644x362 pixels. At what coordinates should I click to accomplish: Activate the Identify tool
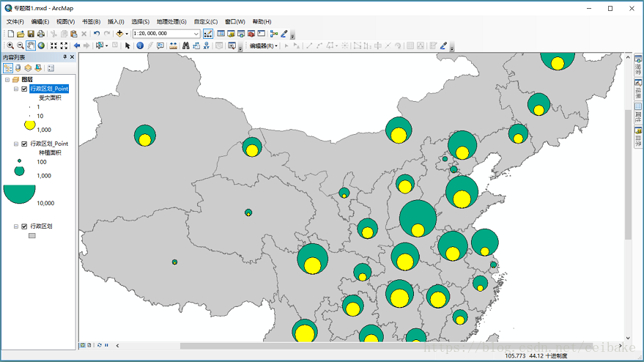click(140, 45)
